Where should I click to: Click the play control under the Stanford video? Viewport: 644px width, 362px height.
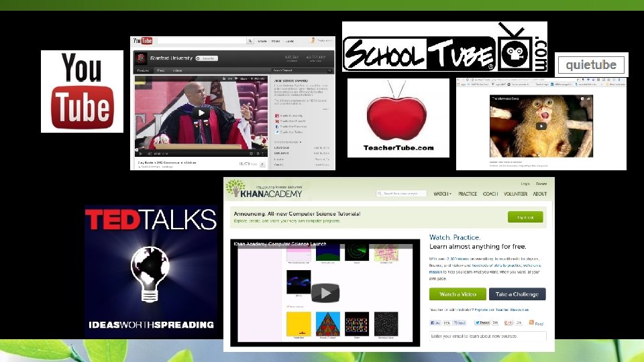pos(140,154)
